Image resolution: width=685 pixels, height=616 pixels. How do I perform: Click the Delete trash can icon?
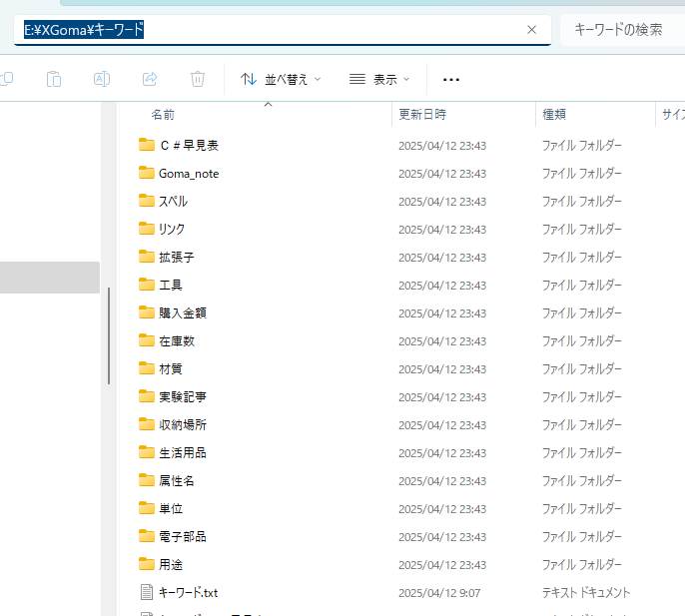[x=198, y=79]
